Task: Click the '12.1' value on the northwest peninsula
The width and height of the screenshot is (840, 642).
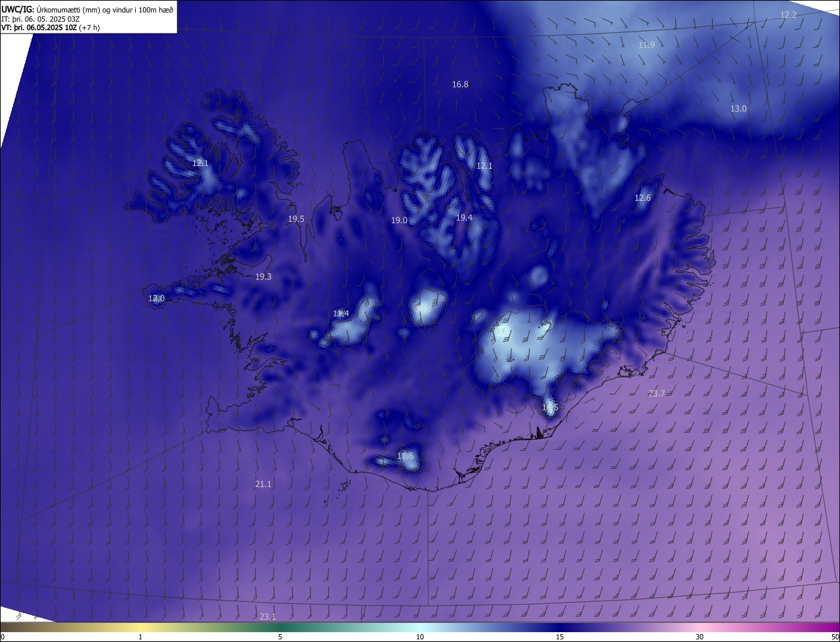Action: click(200, 163)
